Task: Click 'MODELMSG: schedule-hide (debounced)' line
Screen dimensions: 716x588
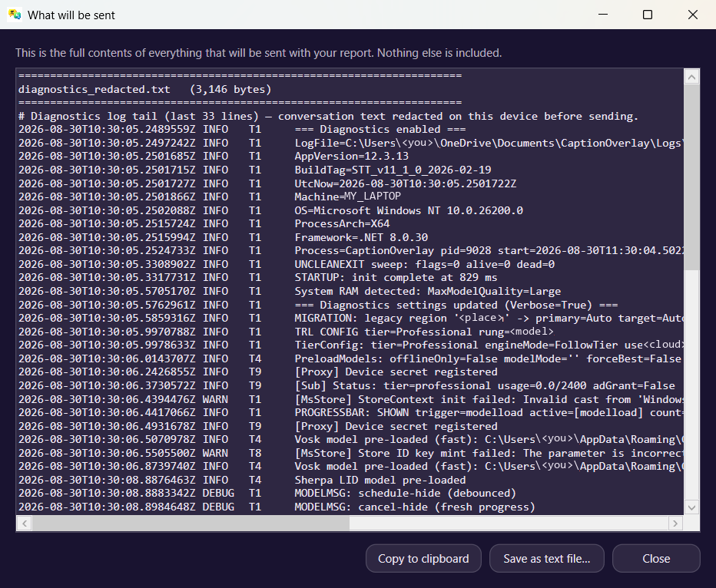Action: point(267,494)
